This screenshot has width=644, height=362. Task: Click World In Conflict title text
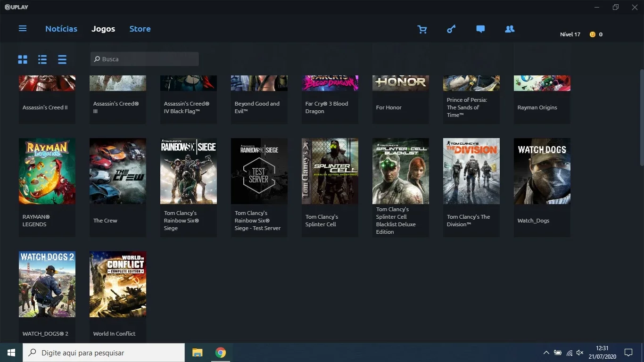click(x=114, y=334)
